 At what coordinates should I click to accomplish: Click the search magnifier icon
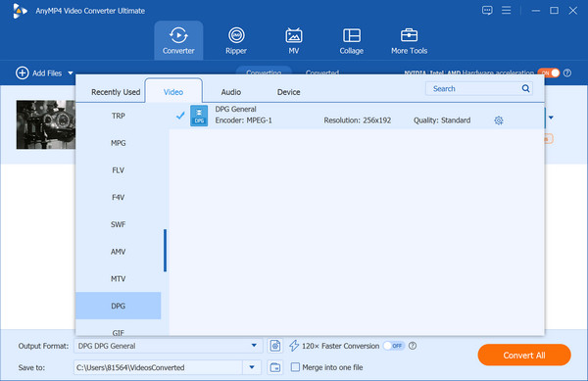(x=525, y=88)
